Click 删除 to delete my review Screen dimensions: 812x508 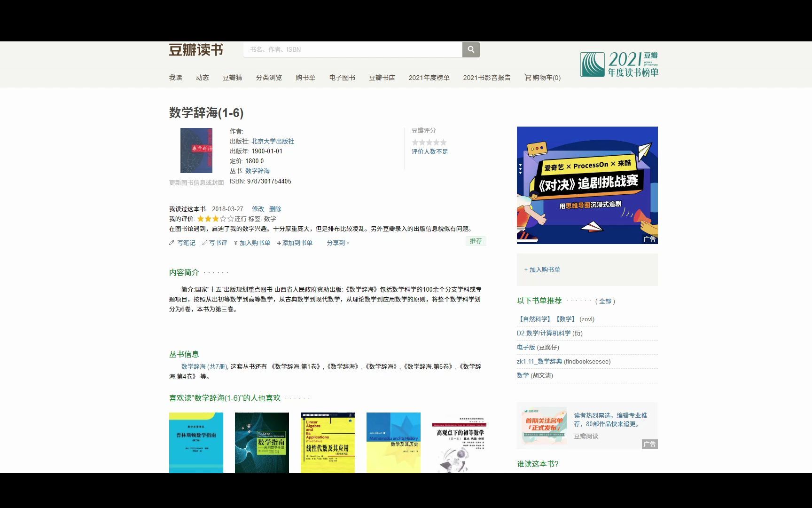tap(275, 209)
